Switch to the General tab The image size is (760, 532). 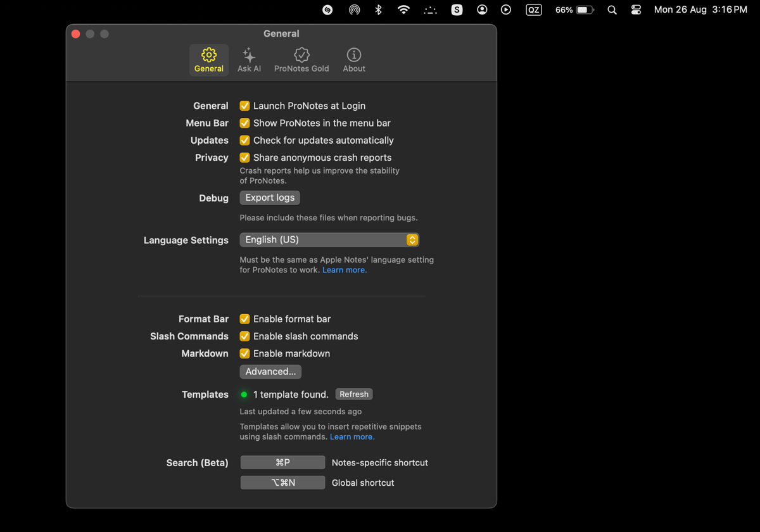pyautogui.click(x=209, y=60)
